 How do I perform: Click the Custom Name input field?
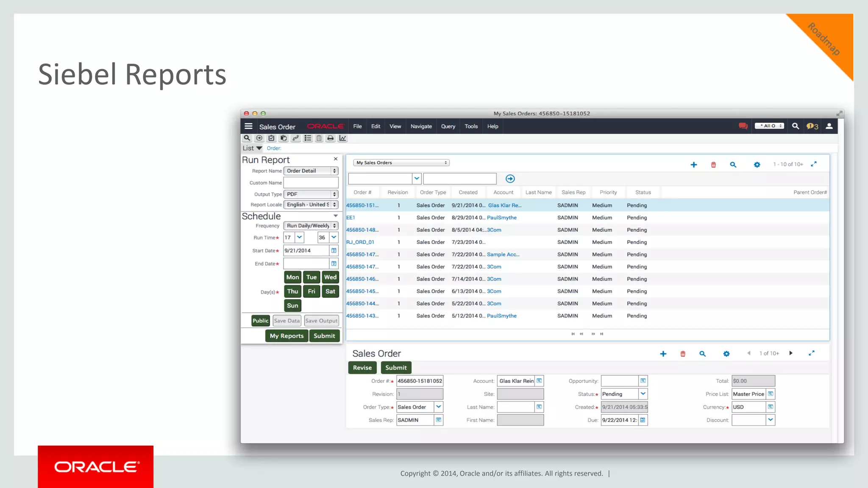click(x=311, y=183)
